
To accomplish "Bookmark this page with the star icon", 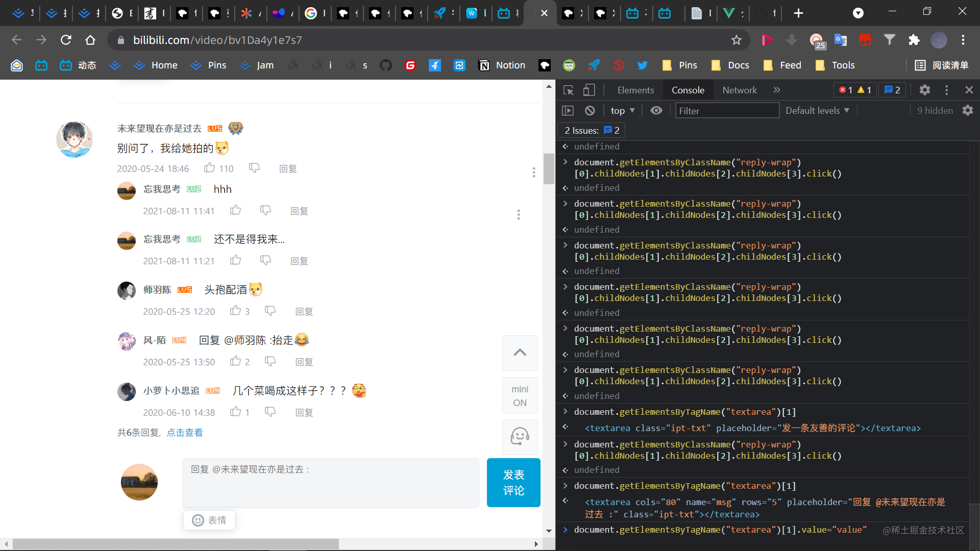I will click(736, 40).
